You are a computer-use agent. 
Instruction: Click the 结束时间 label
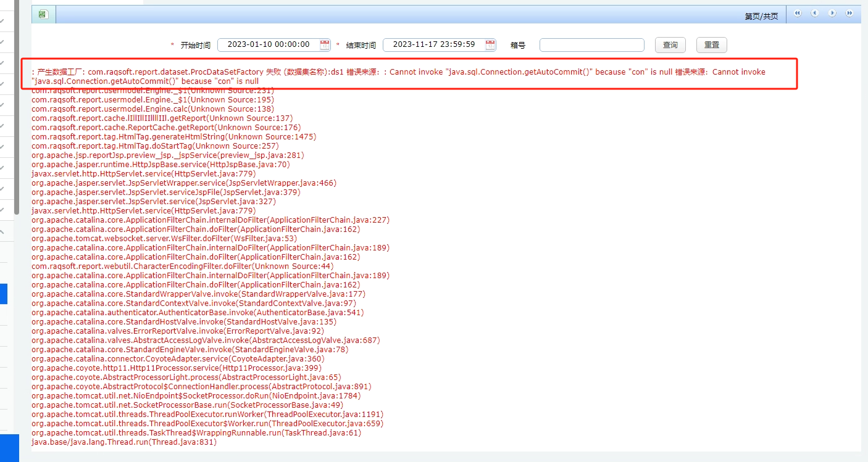coord(361,45)
